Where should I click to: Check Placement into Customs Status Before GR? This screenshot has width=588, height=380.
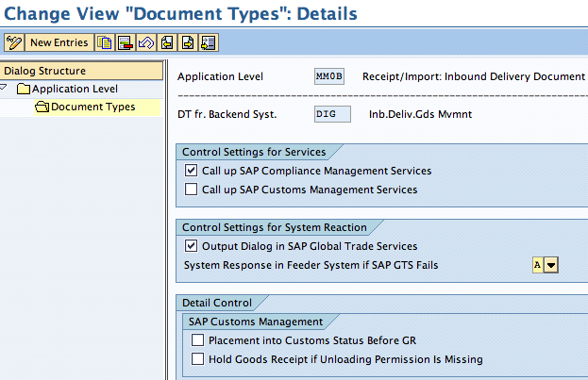click(197, 340)
